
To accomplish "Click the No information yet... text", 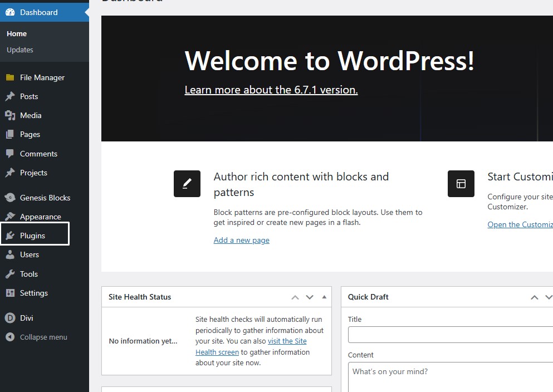I will tap(143, 341).
